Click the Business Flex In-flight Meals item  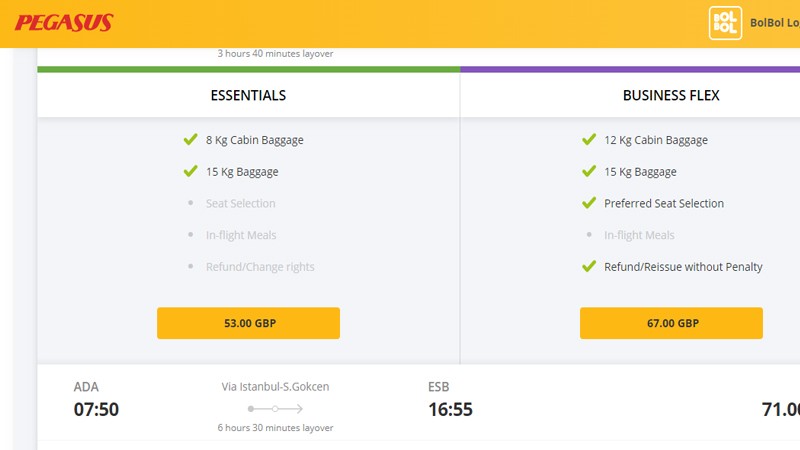click(x=639, y=235)
